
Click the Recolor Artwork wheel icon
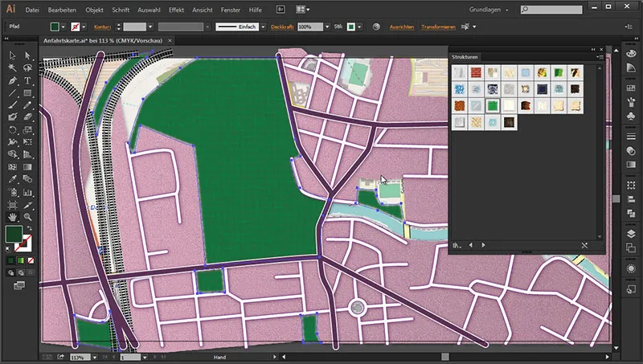pyautogui.click(x=376, y=27)
